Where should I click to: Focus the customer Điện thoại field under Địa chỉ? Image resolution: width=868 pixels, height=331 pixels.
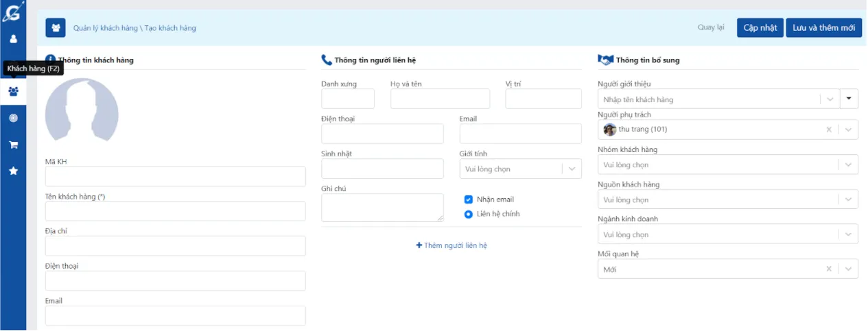coord(175,281)
